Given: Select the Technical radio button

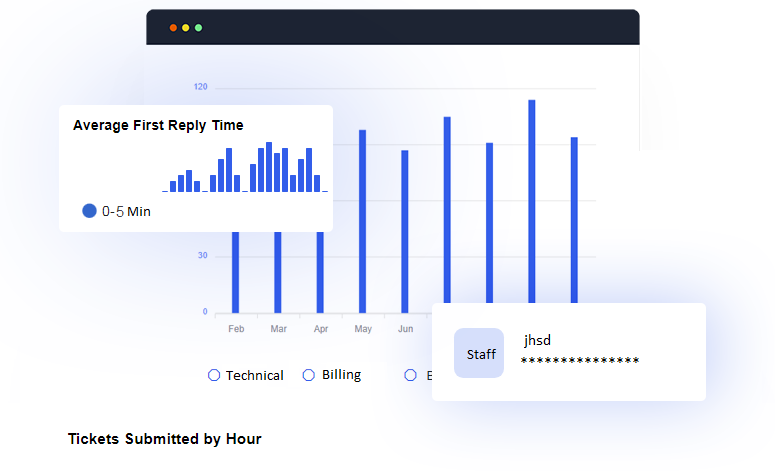Looking at the screenshot, I should (x=213, y=375).
